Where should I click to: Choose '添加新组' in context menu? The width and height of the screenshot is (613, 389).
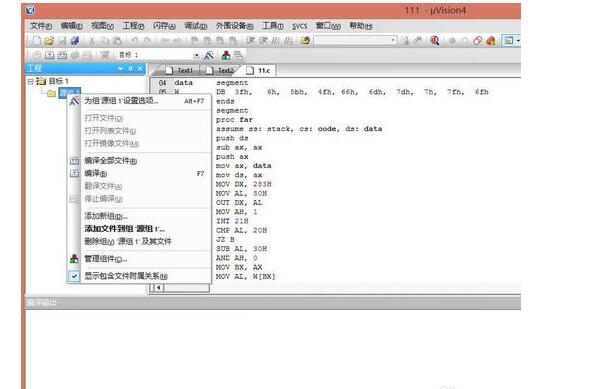tap(140, 216)
